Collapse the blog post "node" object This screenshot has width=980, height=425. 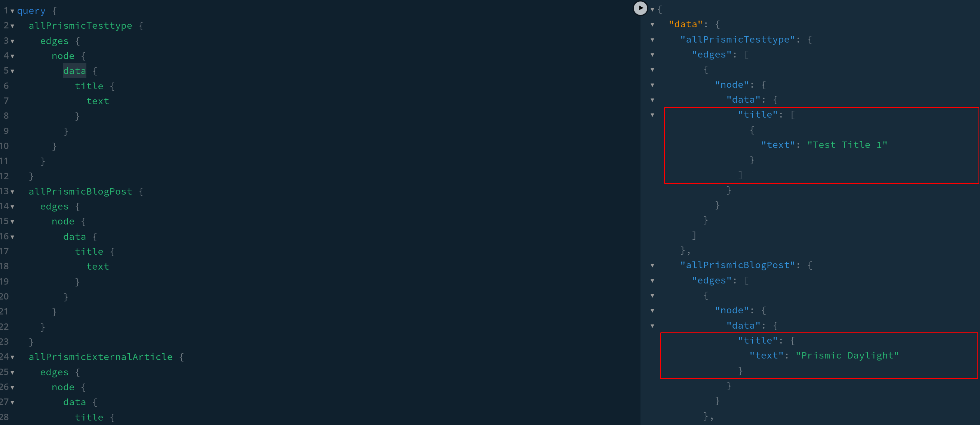click(x=652, y=310)
